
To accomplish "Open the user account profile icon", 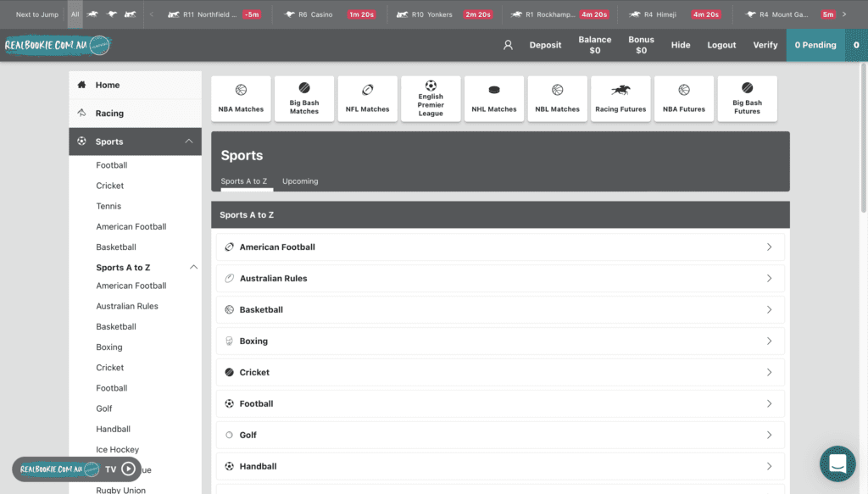I will pyautogui.click(x=508, y=45).
